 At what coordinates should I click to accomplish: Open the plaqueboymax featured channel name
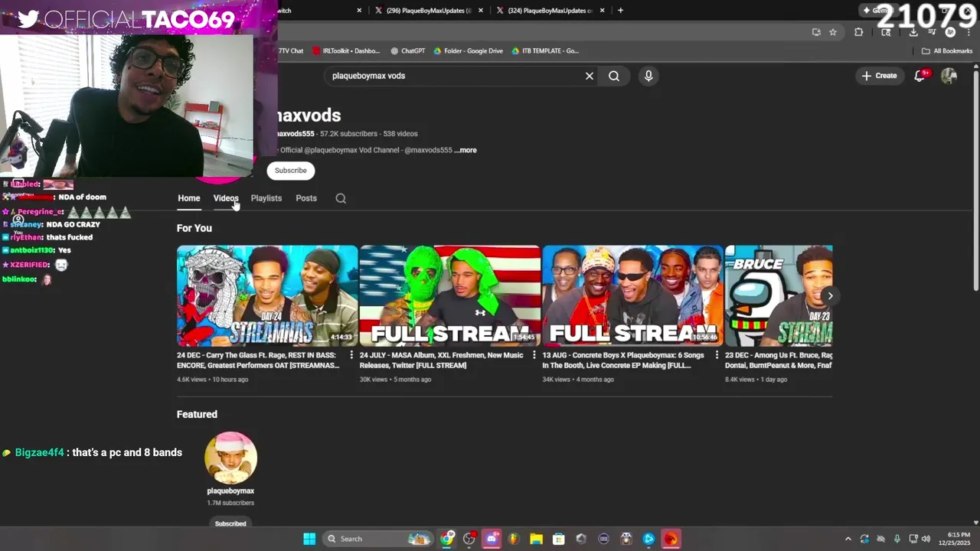pos(230,491)
